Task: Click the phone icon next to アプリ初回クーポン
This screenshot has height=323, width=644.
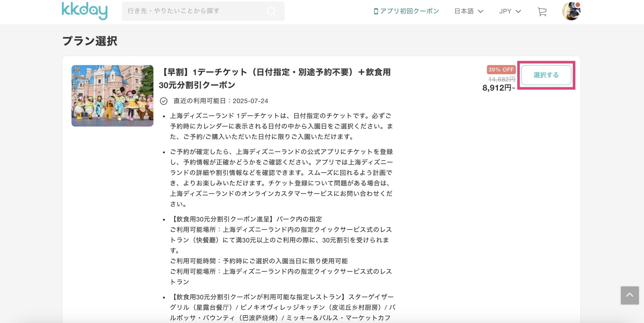Action: [376, 11]
